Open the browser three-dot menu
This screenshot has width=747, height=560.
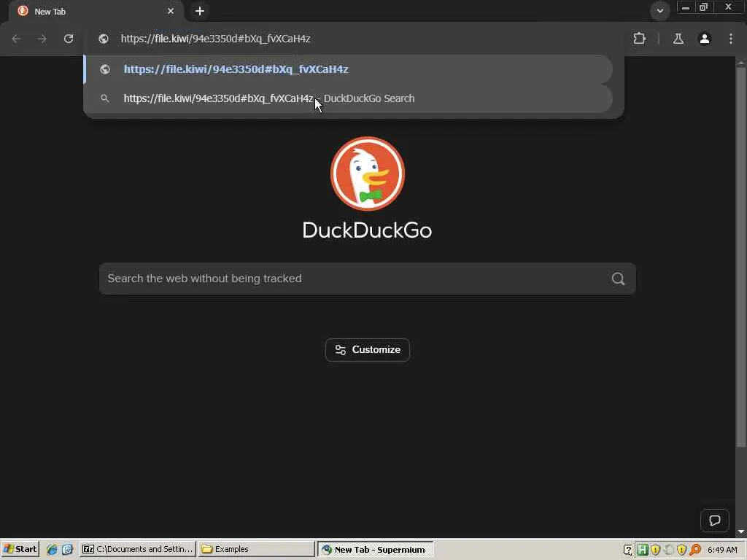731,39
